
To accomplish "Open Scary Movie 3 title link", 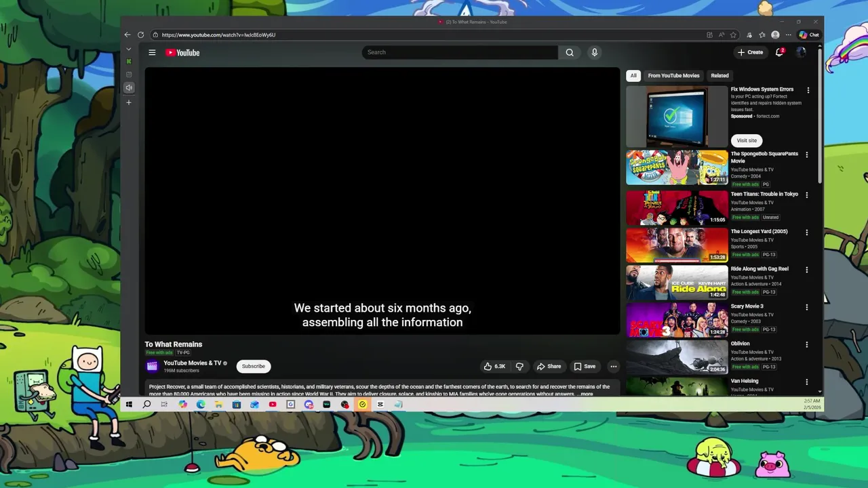I will (x=747, y=306).
